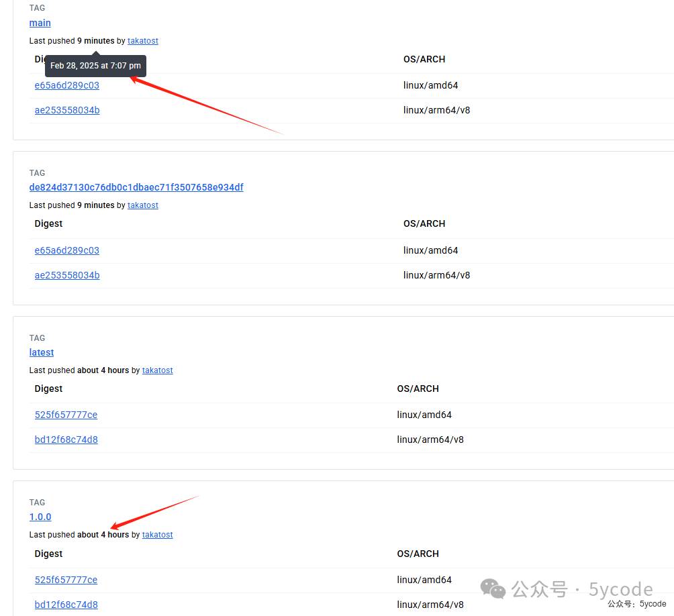
Task: Click the TAG label above latest
Action: [37, 338]
